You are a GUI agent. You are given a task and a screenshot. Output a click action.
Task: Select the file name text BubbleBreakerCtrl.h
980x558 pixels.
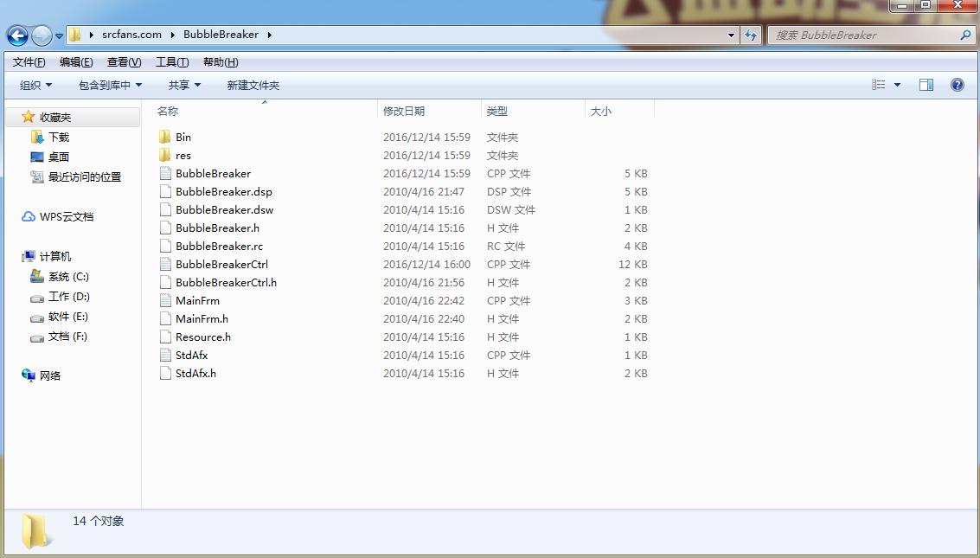click(x=226, y=282)
